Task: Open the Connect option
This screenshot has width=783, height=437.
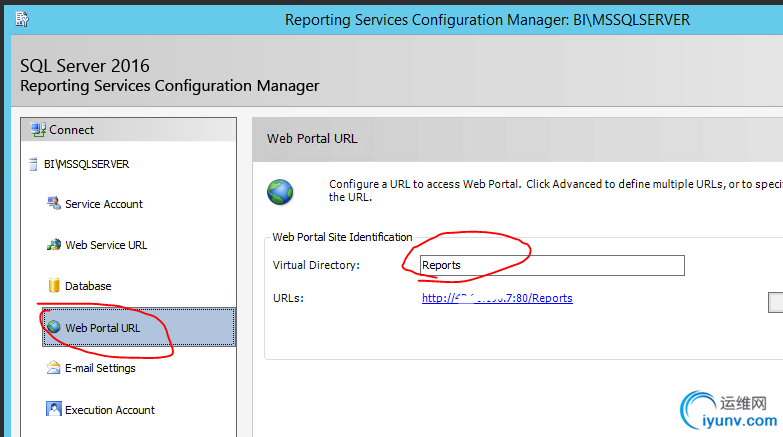Action: [x=71, y=130]
